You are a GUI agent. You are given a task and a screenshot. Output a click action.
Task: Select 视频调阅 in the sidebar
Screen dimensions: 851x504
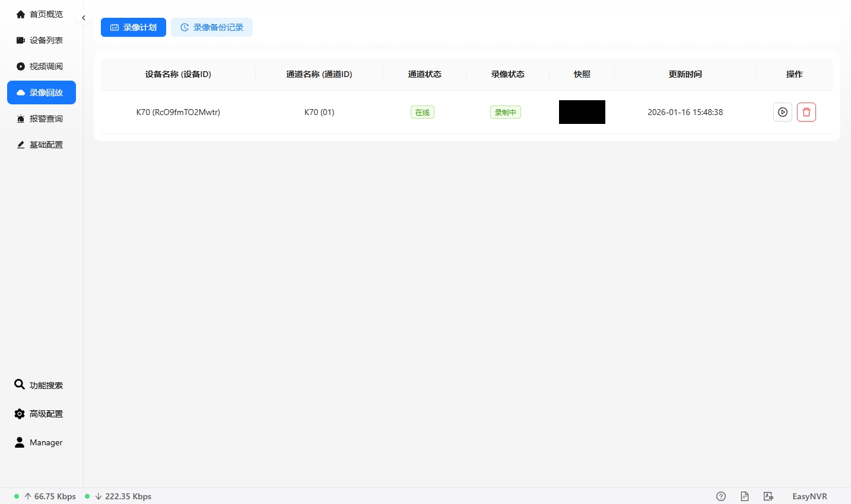point(42,66)
